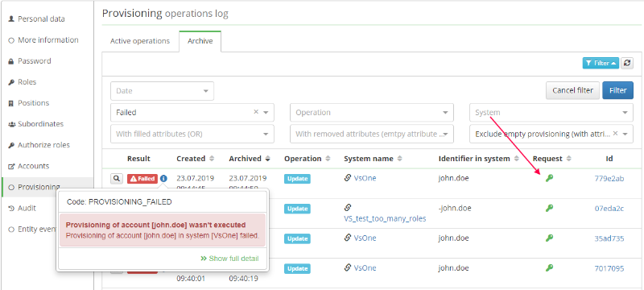This screenshot has width=644, height=290.
Task: Clear Exclude empty provisioning filter value
Action: pyautogui.click(x=615, y=134)
